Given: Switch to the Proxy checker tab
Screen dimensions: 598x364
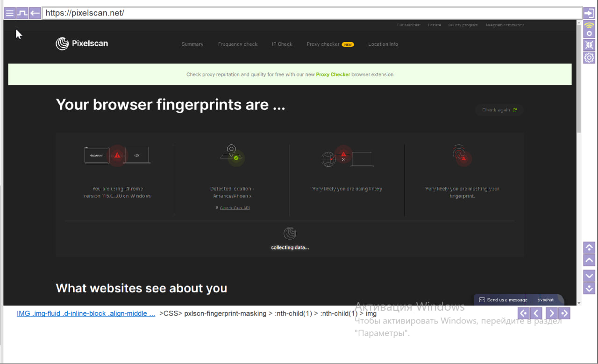Looking at the screenshot, I should (x=323, y=44).
